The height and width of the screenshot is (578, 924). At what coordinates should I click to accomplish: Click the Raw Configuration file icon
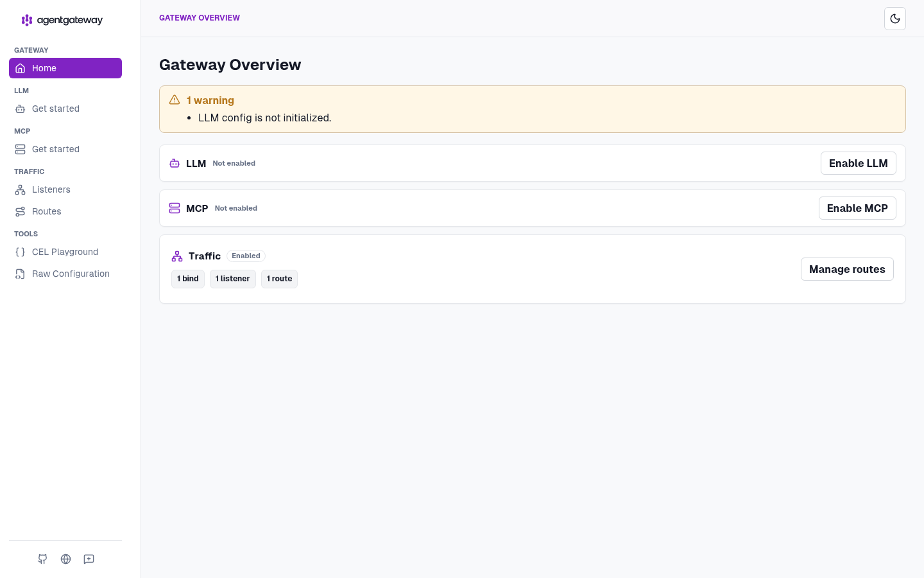21,274
